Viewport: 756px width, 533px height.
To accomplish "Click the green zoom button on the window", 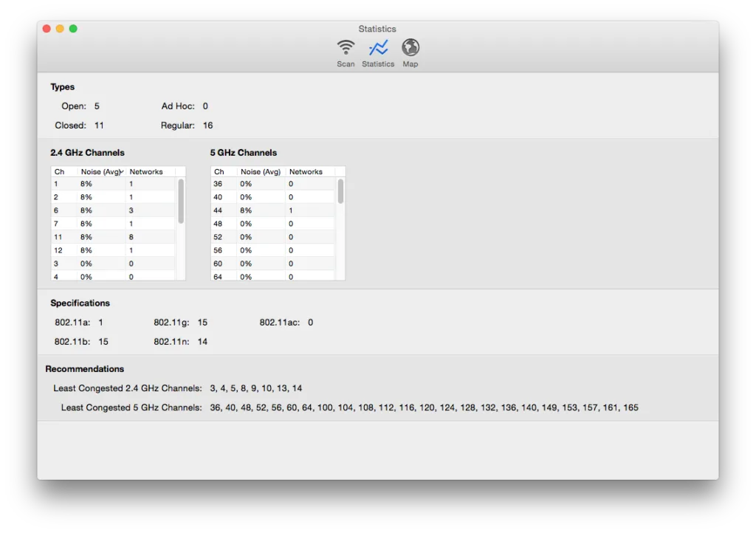I will 72,28.
